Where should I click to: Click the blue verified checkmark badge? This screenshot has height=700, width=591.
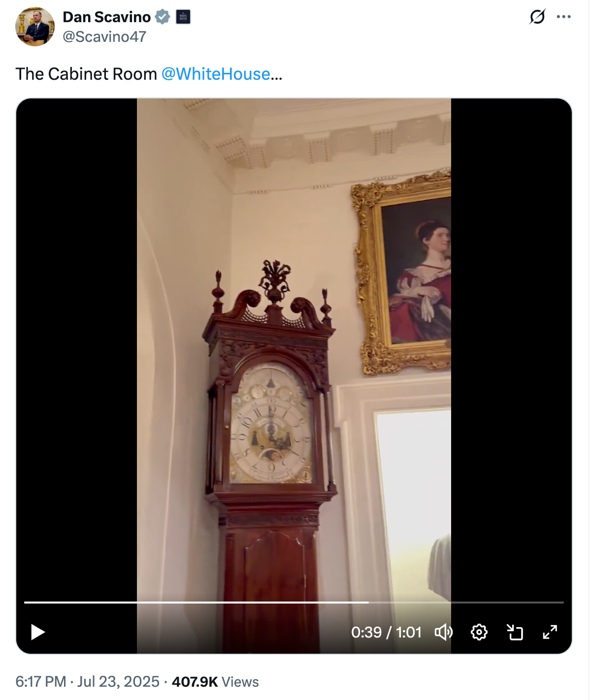click(x=163, y=17)
